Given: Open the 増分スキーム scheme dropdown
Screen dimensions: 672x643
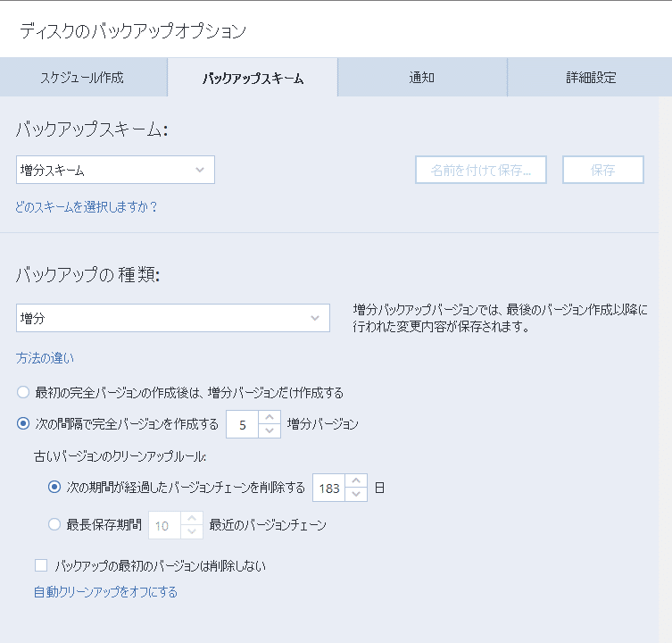Looking at the screenshot, I should click(115, 170).
